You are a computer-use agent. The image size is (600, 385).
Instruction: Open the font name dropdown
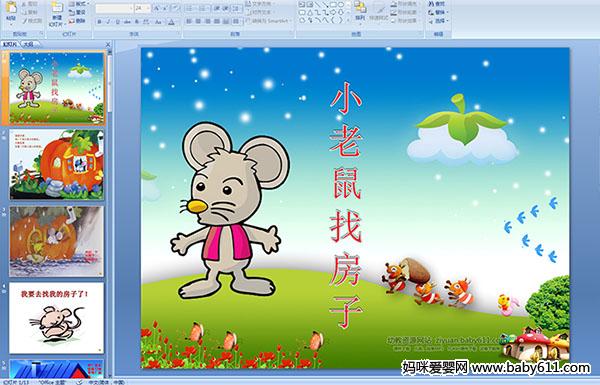pyautogui.click(x=130, y=8)
